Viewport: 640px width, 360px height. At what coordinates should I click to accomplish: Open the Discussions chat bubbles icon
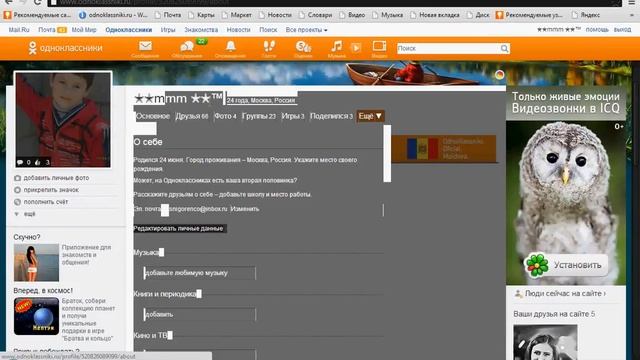tap(187, 47)
